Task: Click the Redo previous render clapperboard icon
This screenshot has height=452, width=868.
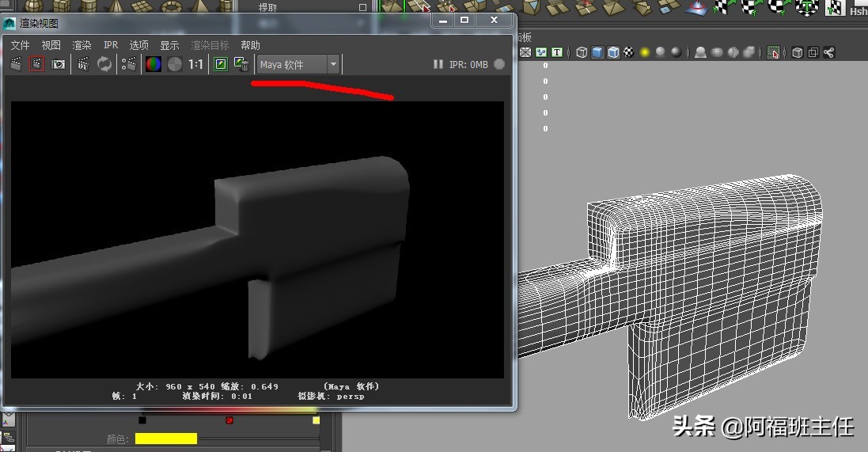Action: tap(16, 64)
